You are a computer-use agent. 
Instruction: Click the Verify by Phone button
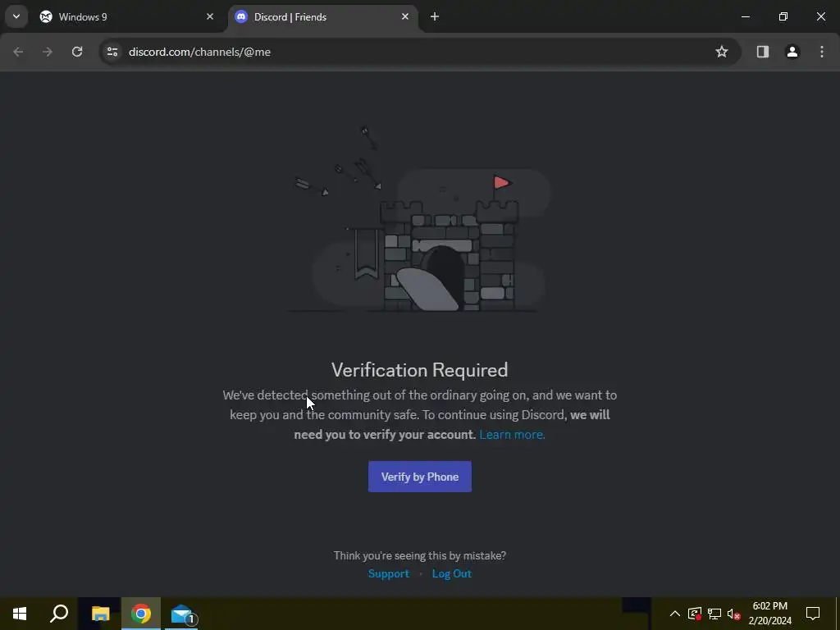click(419, 477)
